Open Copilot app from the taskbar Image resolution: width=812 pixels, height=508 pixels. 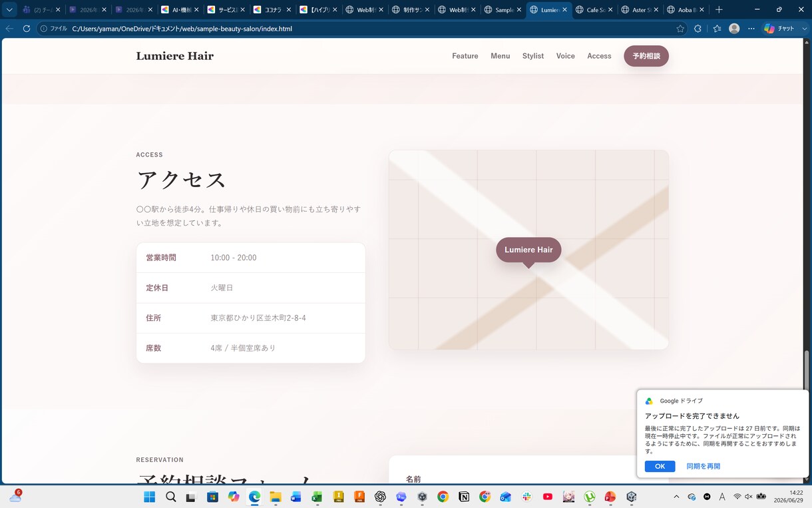click(x=233, y=497)
